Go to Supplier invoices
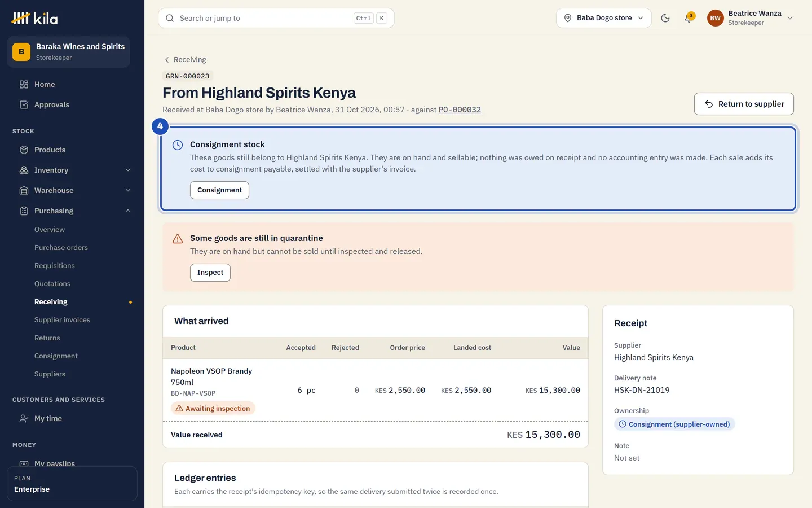This screenshot has height=508, width=812. pyautogui.click(x=62, y=320)
